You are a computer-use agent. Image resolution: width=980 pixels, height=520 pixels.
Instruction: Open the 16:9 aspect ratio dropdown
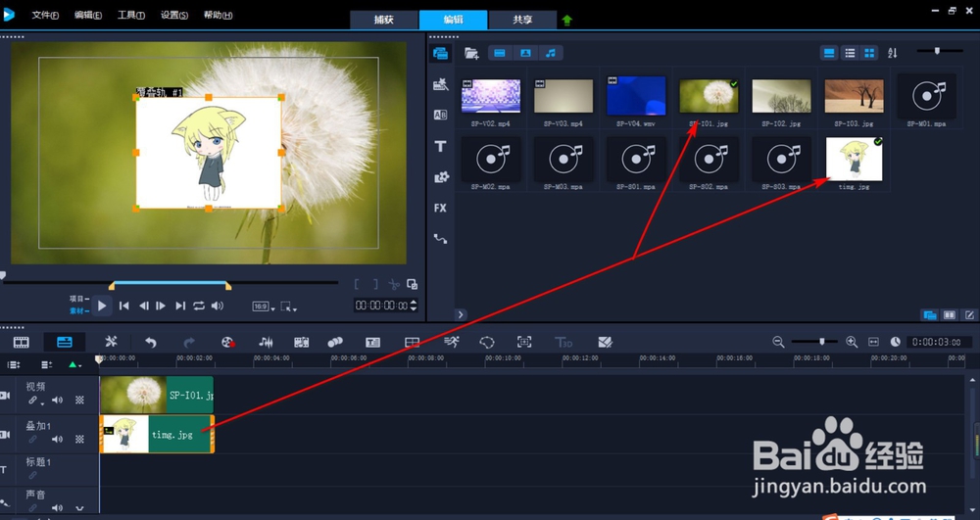[263, 307]
